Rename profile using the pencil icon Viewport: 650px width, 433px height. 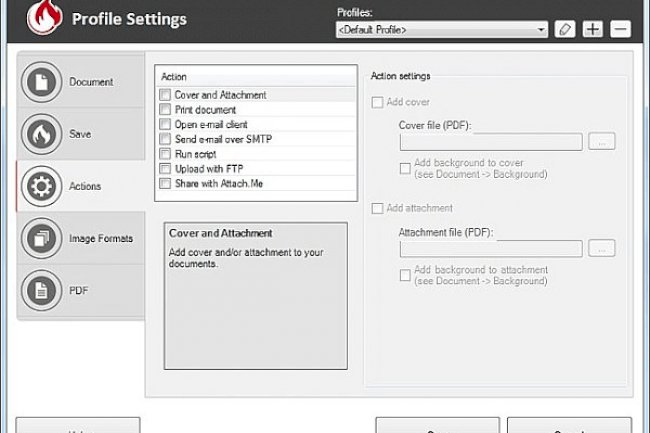(x=565, y=30)
